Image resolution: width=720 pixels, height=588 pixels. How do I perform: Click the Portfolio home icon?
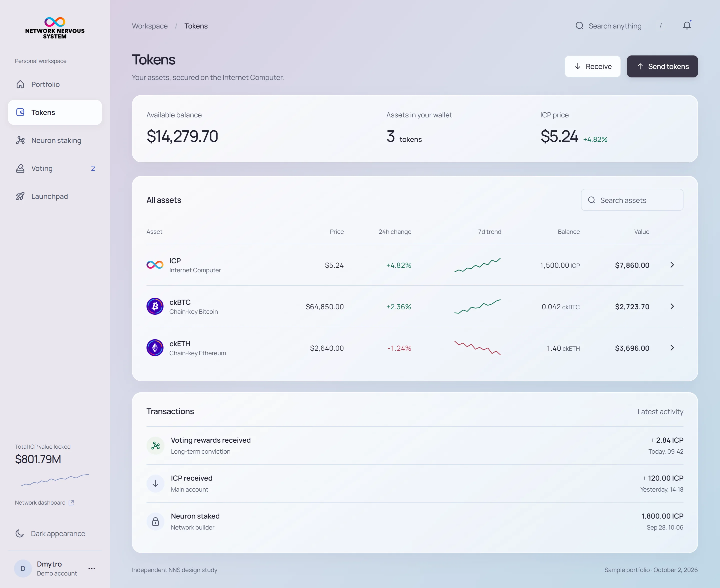point(20,84)
